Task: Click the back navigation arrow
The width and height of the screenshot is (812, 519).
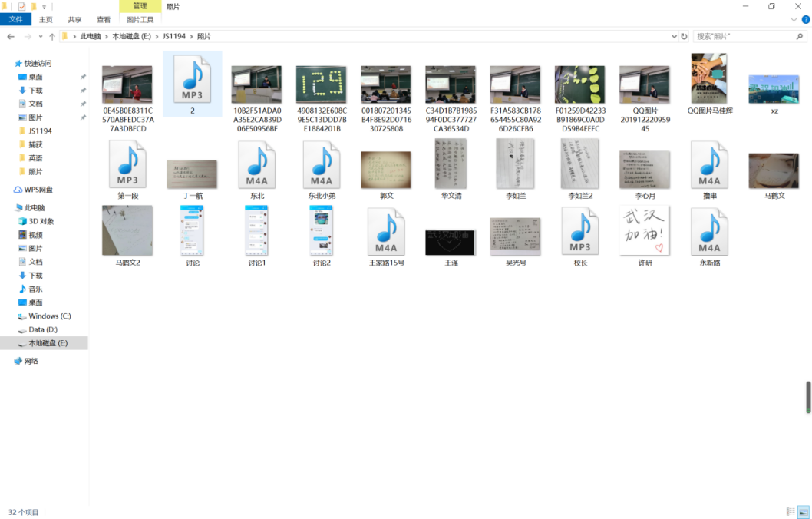Action: (x=11, y=36)
